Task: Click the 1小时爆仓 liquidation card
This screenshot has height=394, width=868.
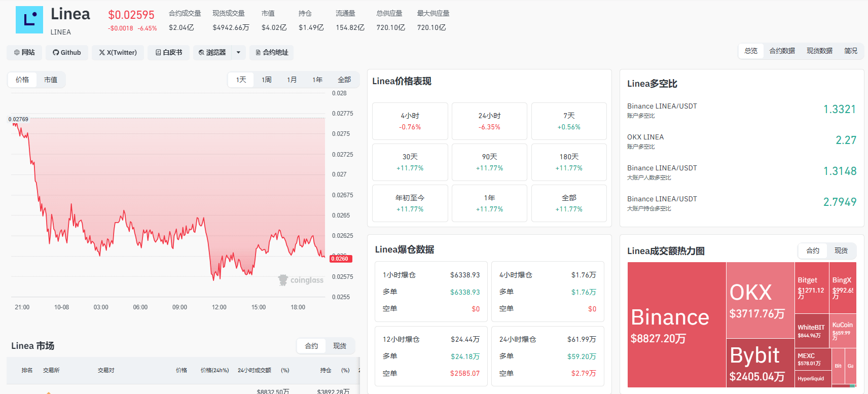Action: [431, 292]
